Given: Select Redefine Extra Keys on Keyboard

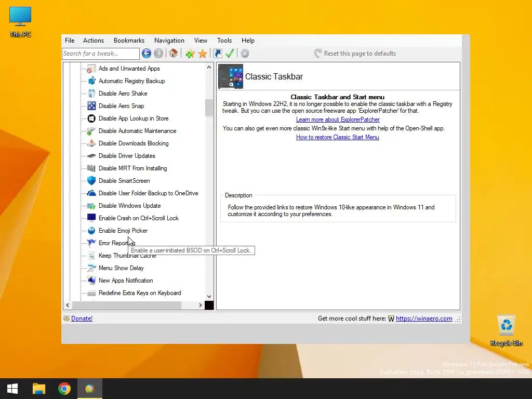Looking at the screenshot, I should pos(140,293).
